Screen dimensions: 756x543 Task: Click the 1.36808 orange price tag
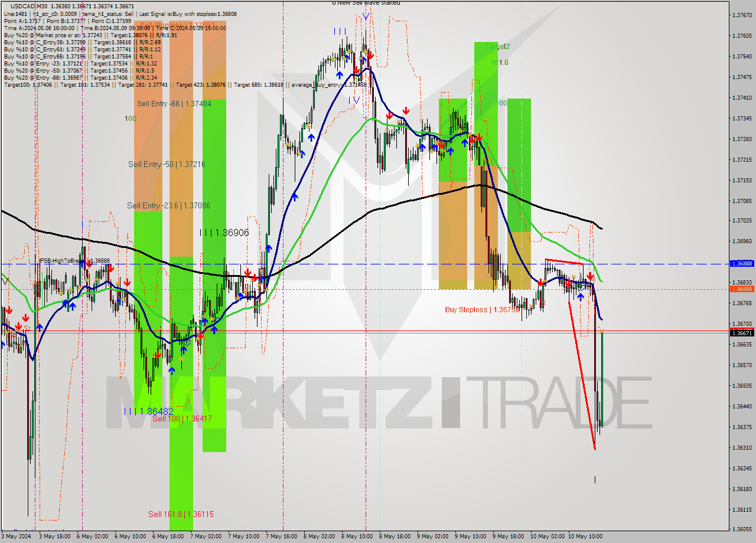pyautogui.click(x=742, y=289)
